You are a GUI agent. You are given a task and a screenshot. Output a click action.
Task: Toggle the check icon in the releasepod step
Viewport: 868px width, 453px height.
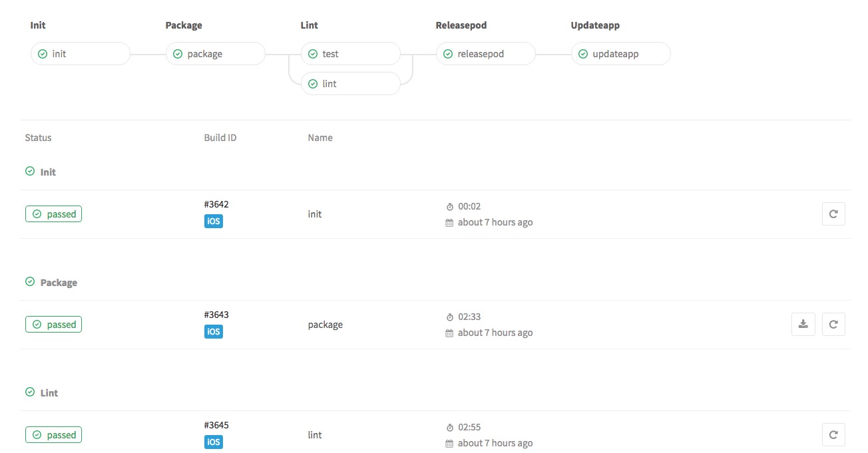(x=447, y=54)
